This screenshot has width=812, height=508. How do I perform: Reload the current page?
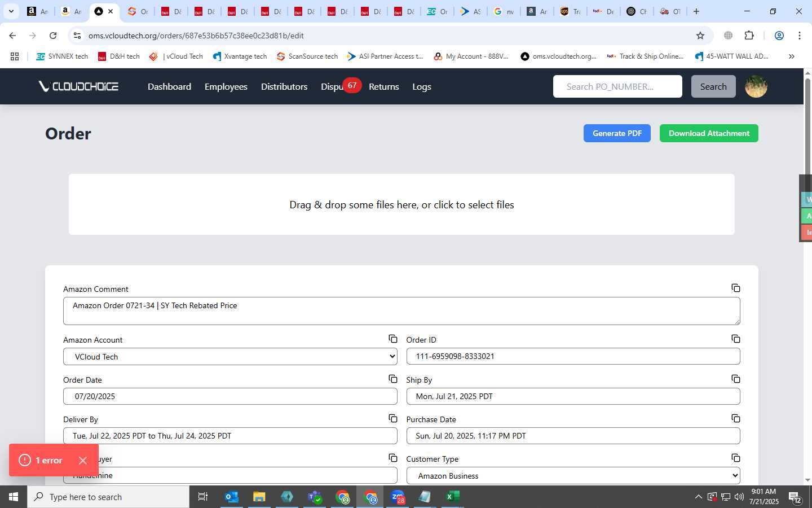click(x=53, y=36)
